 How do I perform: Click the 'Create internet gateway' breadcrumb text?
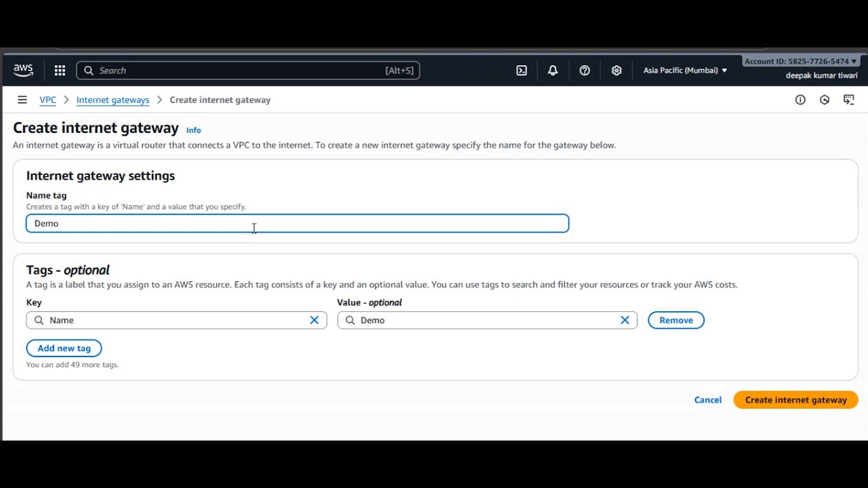220,100
